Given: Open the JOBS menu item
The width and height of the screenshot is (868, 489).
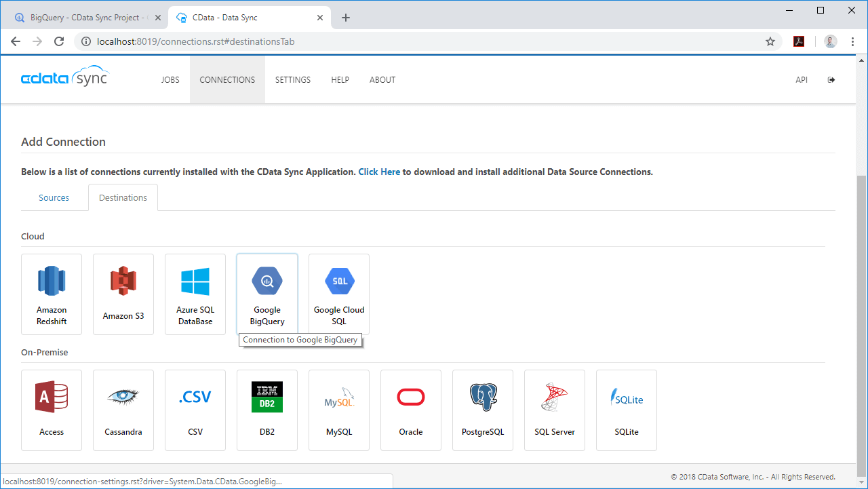Looking at the screenshot, I should tap(170, 79).
